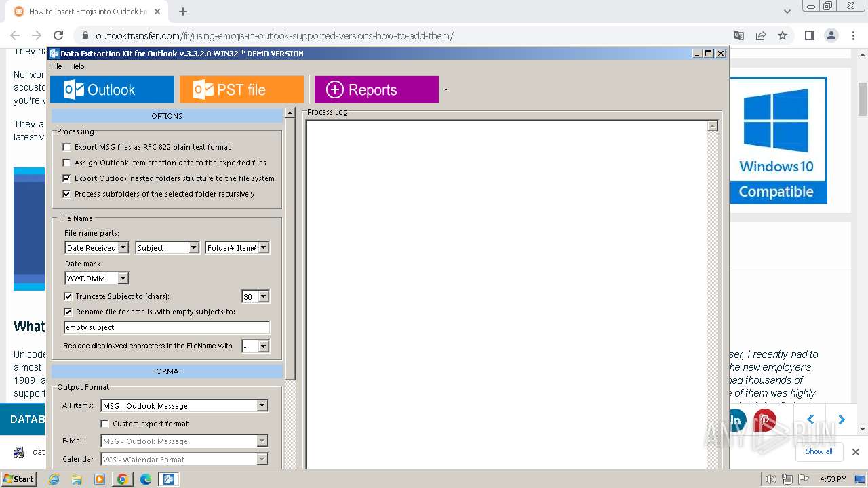Viewport: 868px width, 488px height.
Task: Click the empty subject text field
Action: click(x=167, y=327)
